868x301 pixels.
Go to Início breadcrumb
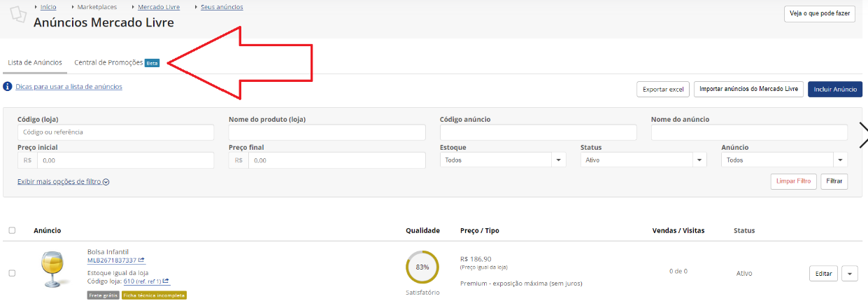[x=48, y=7]
